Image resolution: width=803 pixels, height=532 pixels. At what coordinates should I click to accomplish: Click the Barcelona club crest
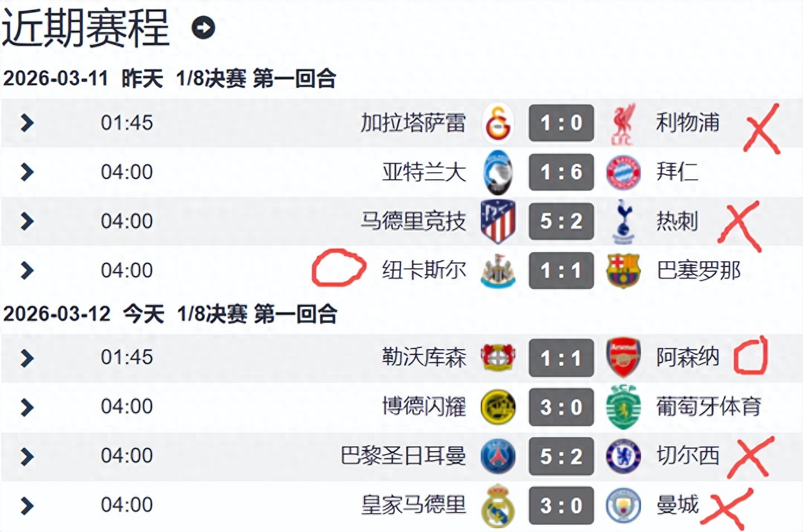pyautogui.click(x=623, y=270)
